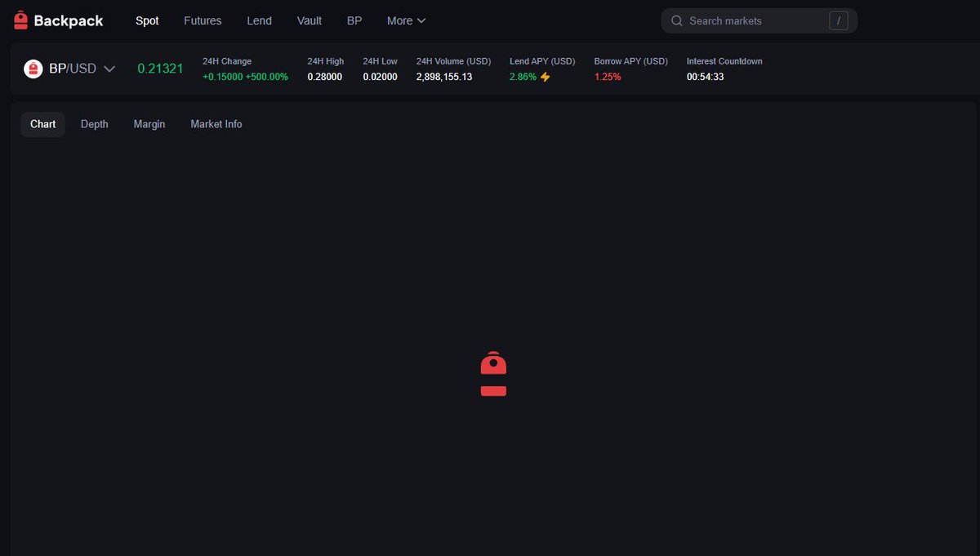This screenshot has height=556, width=980.
Task: Go to the Lend page
Action: click(259, 20)
